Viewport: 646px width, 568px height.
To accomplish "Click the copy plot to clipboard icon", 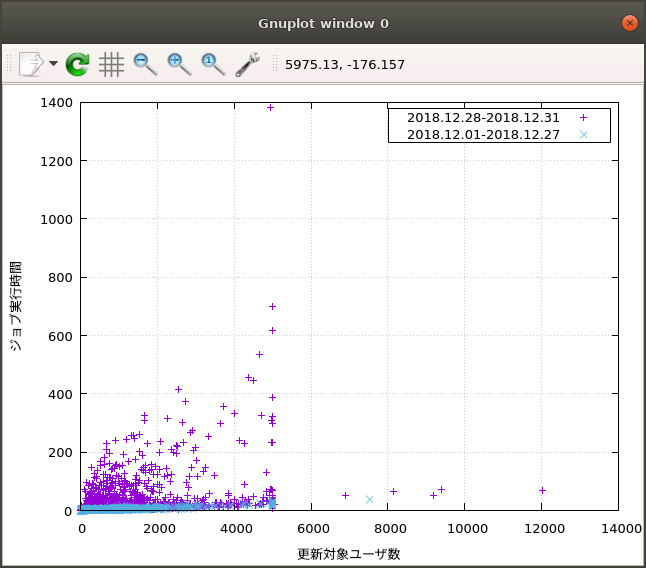I will [x=31, y=65].
